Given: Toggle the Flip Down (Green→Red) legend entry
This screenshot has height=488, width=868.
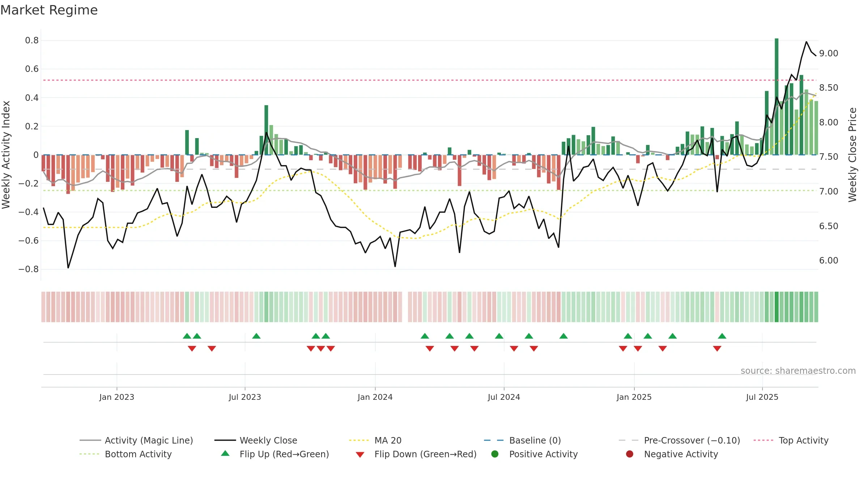Looking at the screenshot, I should pos(416,454).
